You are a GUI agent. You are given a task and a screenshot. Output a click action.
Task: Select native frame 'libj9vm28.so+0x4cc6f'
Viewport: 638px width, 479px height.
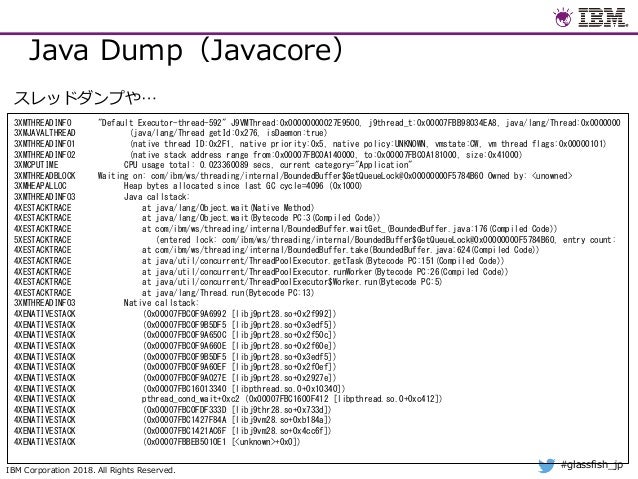tap(238, 431)
